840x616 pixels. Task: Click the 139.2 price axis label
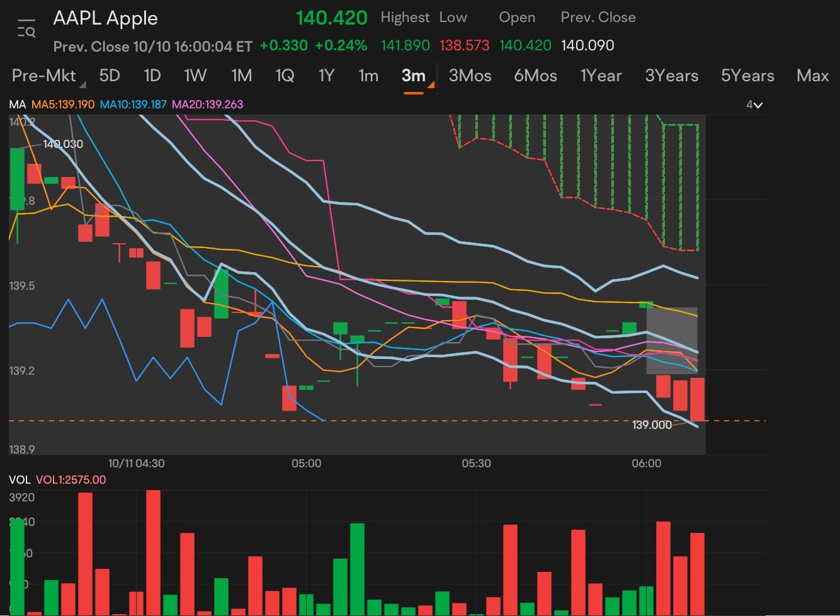[x=22, y=371]
